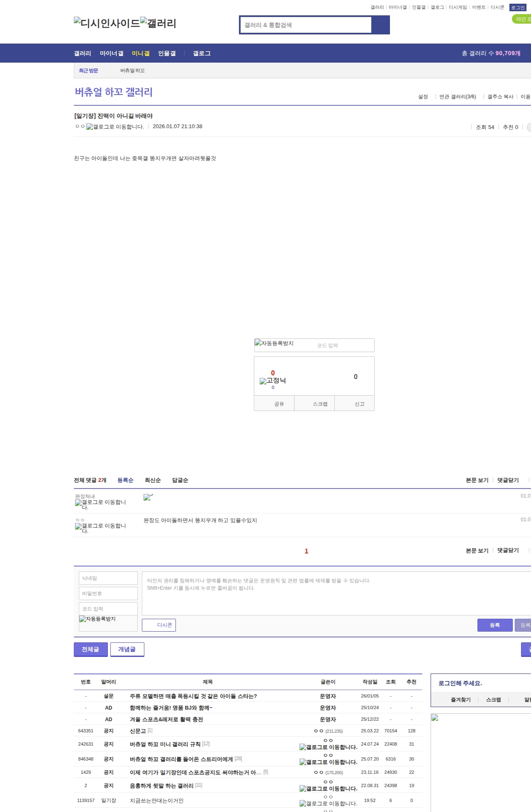This screenshot has width=531, height=812.
Task: Click the gallog icon next to post author
Action: click(115, 127)
